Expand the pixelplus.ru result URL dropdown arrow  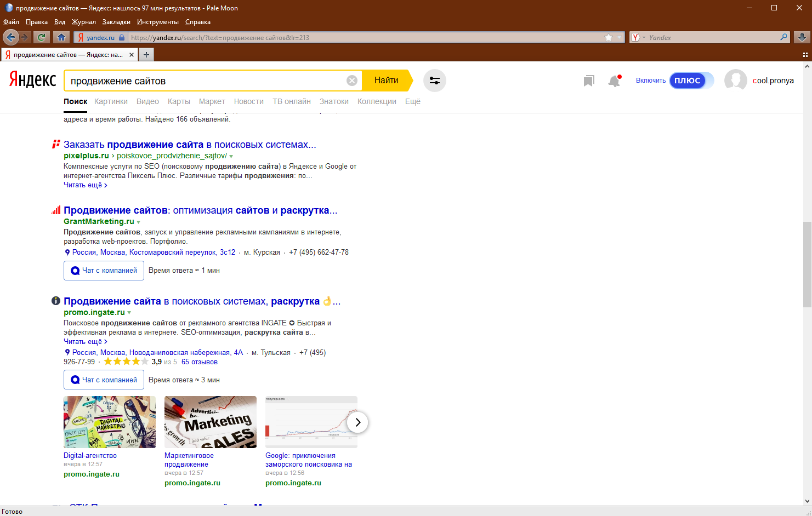point(231,157)
